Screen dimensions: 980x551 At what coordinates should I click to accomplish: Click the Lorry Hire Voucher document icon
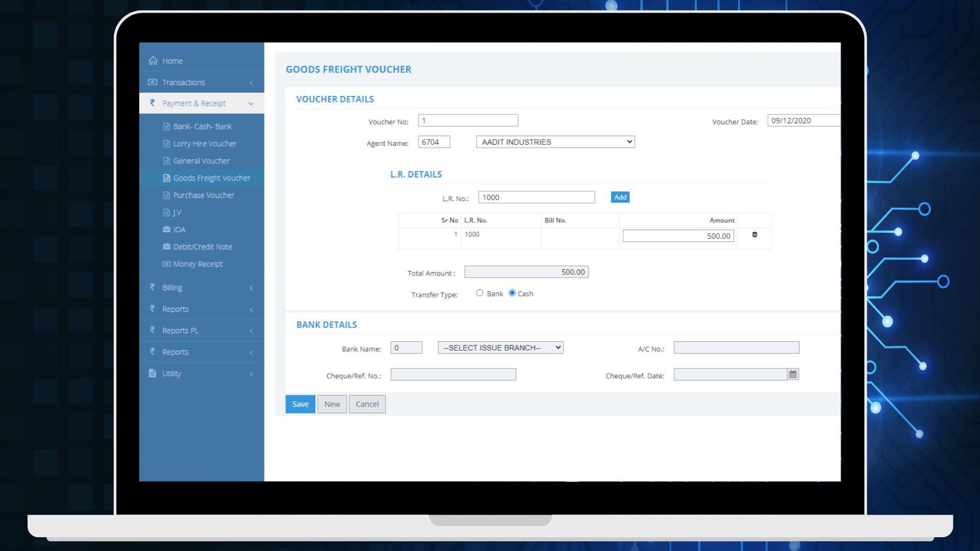tap(166, 144)
